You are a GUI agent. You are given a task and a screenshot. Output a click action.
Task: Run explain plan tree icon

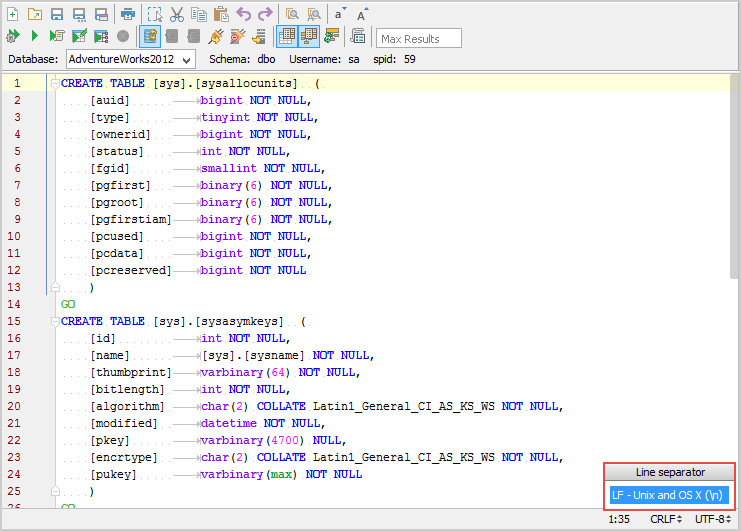[x=101, y=36]
